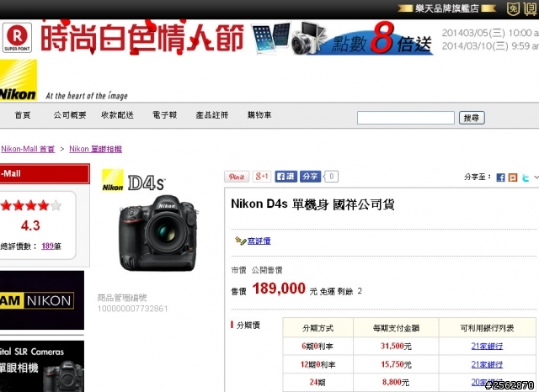Share to Facebook via 分享至 icon
The width and height of the screenshot is (539, 392).
pos(501,177)
